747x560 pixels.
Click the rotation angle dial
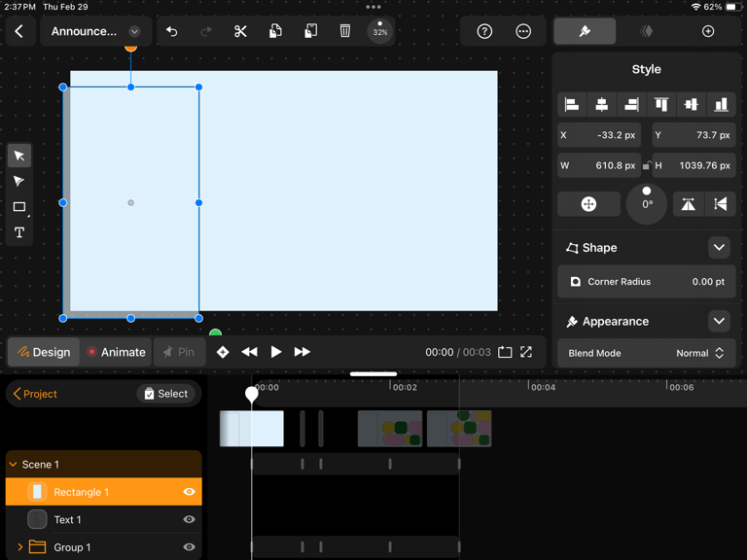tap(647, 204)
